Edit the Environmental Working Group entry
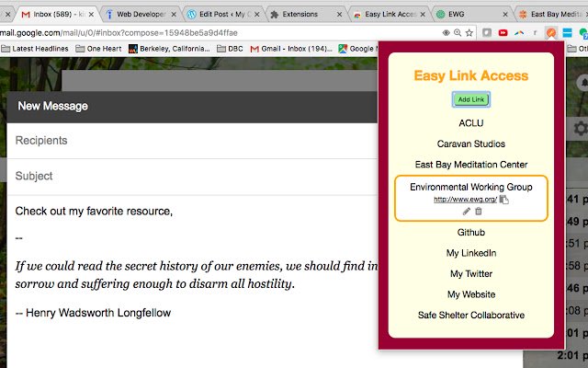 tap(466, 212)
